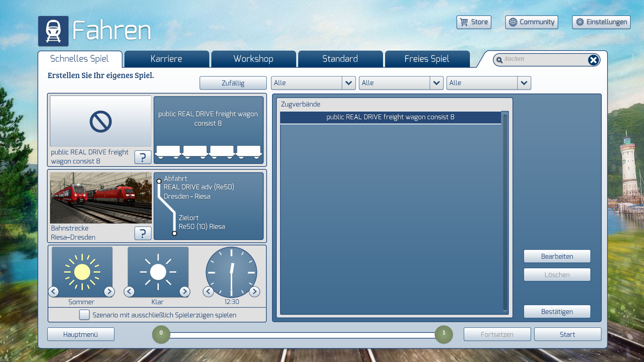644x362 pixels.
Task: Click the Bestätigen button
Action: (557, 312)
